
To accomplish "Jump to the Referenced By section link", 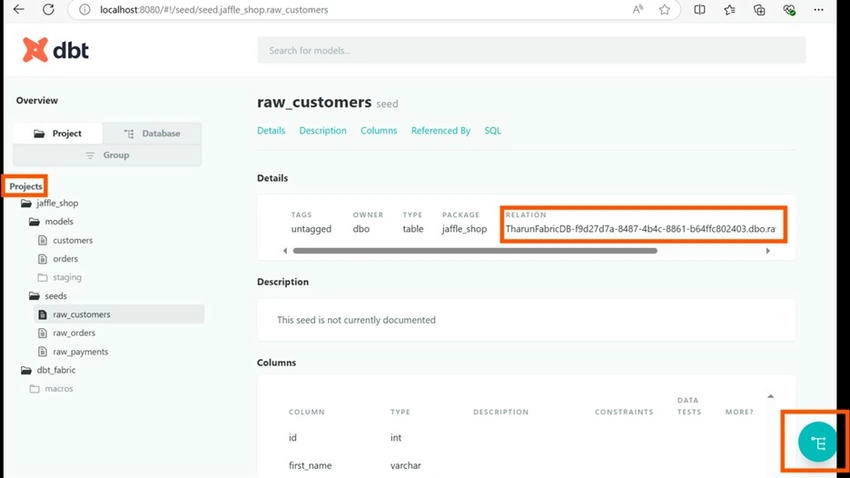I will [441, 131].
